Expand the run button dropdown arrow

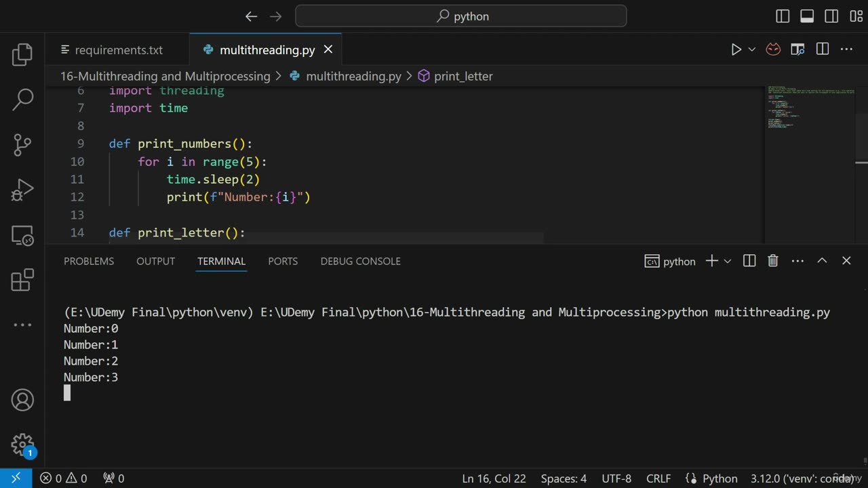751,49
